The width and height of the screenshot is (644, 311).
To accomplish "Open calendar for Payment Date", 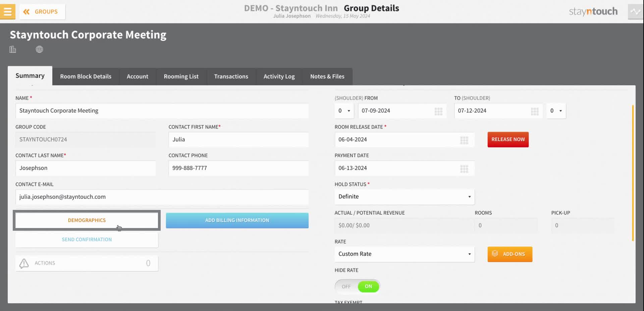I will (x=464, y=169).
